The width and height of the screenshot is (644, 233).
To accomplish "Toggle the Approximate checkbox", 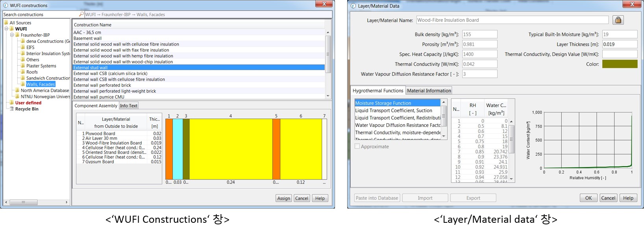I will (x=357, y=146).
